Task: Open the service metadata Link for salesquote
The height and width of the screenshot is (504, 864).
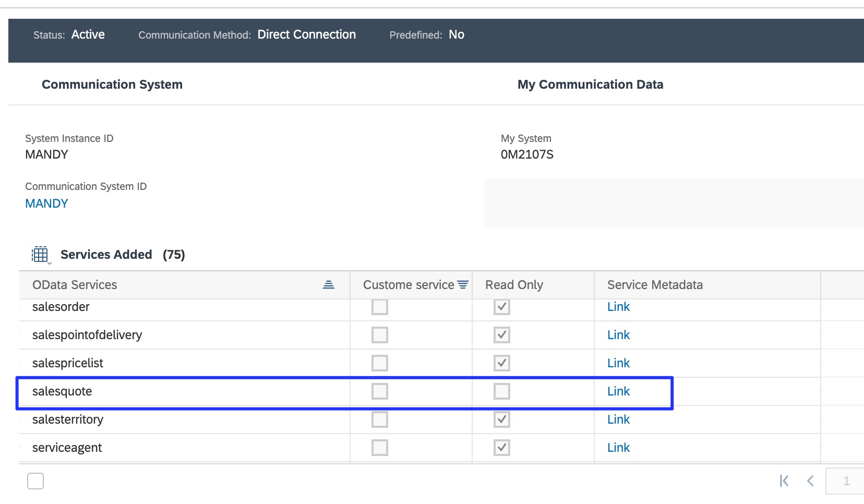Action: [x=618, y=391]
